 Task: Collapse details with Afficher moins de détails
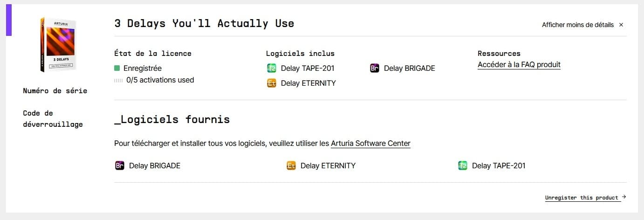(578, 25)
